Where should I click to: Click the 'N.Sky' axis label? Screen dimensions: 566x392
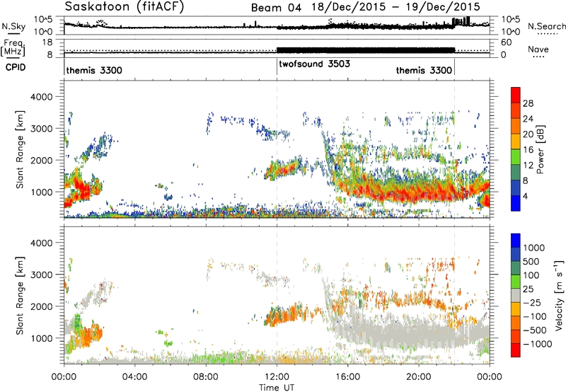coord(13,26)
